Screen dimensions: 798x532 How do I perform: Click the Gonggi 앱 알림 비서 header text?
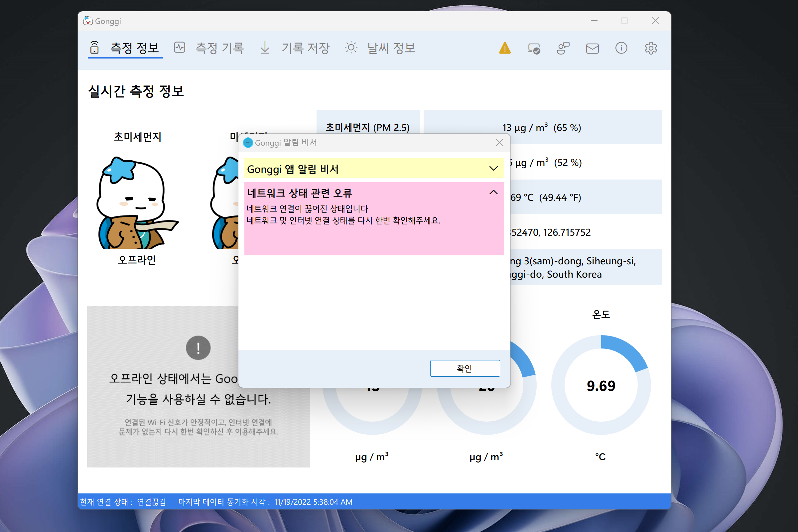pos(293,169)
